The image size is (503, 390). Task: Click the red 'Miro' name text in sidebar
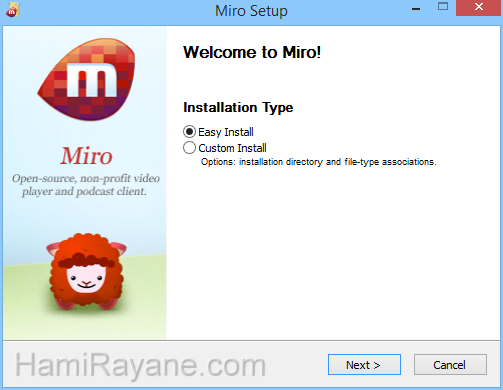(x=86, y=156)
